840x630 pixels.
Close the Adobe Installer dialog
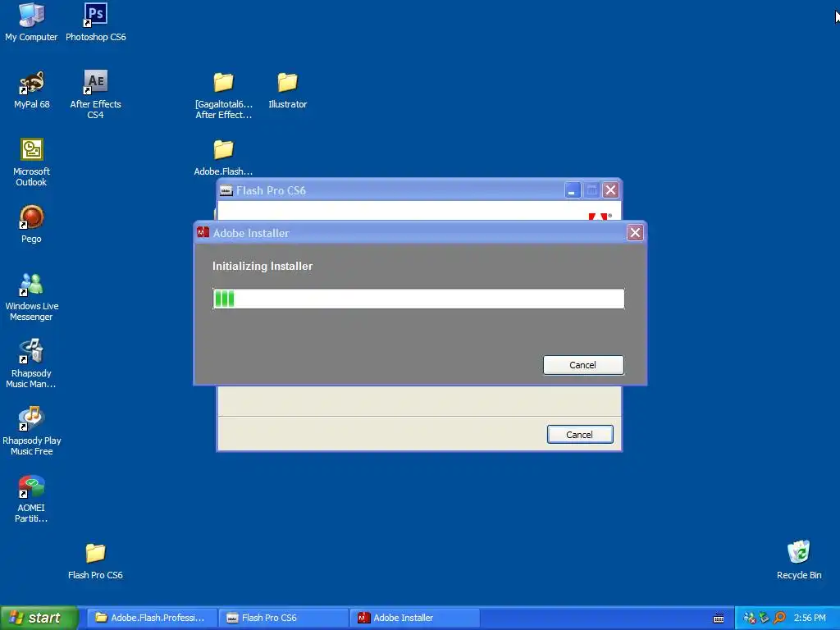point(635,232)
